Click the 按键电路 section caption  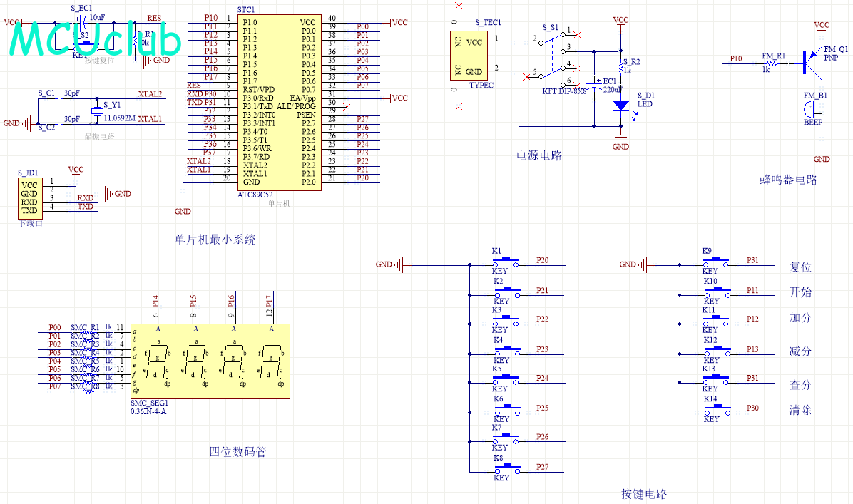(643, 494)
